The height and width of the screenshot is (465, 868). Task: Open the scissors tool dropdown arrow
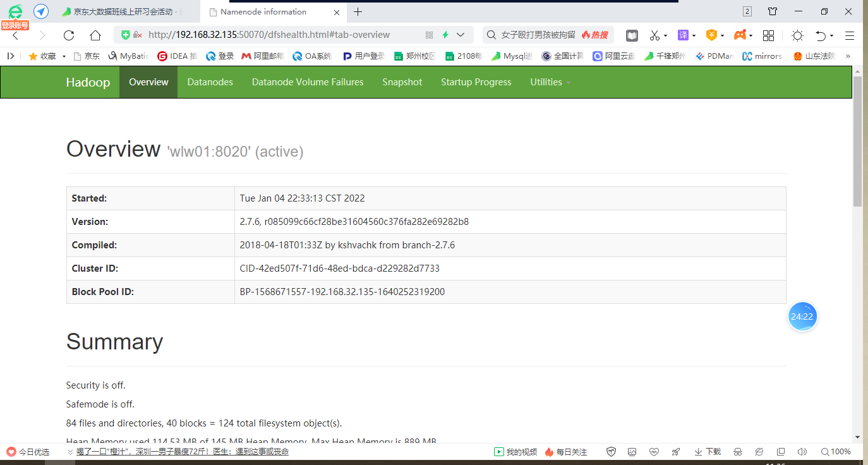point(665,36)
